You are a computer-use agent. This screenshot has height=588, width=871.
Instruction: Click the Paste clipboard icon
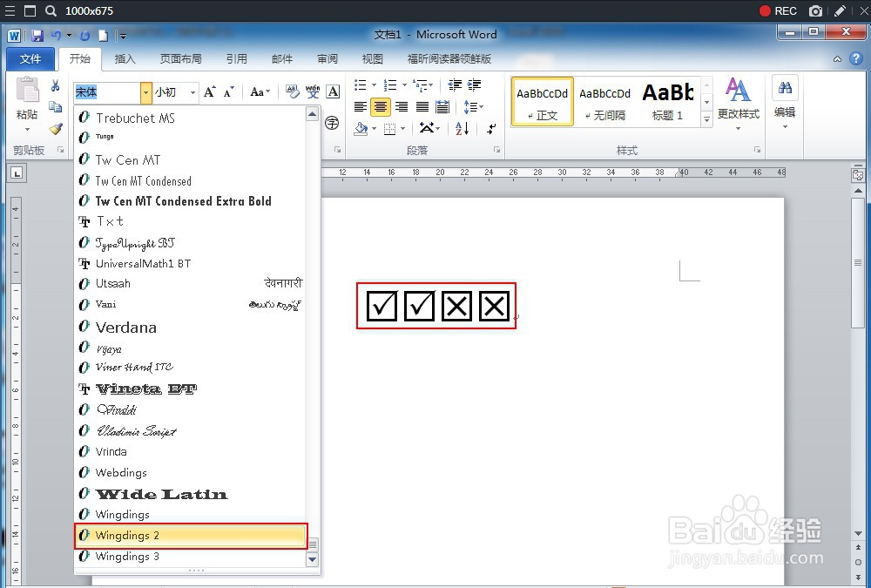click(27, 90)
